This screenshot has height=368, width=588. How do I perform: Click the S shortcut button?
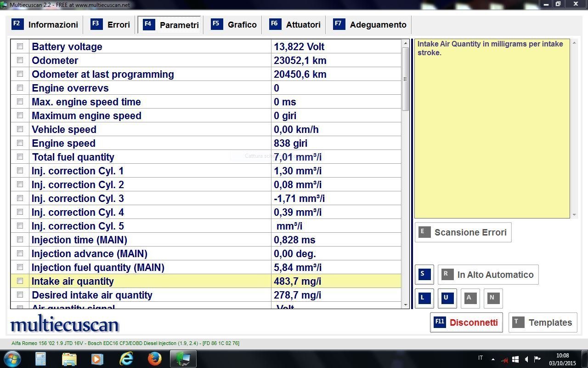pos(424,274)
